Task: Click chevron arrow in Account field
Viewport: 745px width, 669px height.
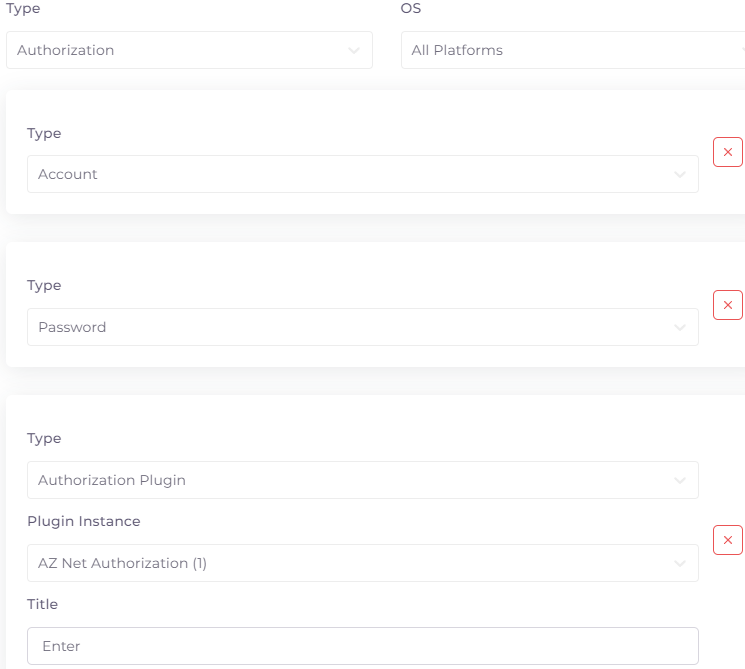Action: coord(679,174)
